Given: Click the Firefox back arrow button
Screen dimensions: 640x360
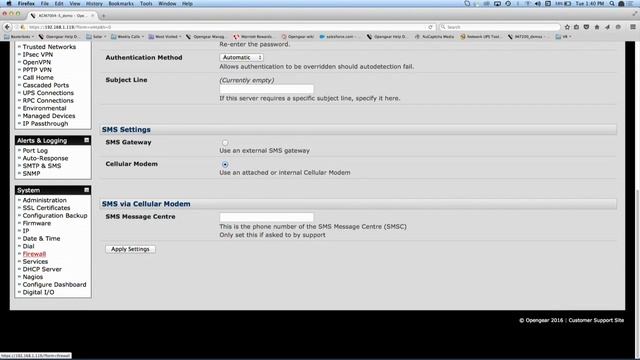Looking at the screenshot, I should (x=7, y=27).
